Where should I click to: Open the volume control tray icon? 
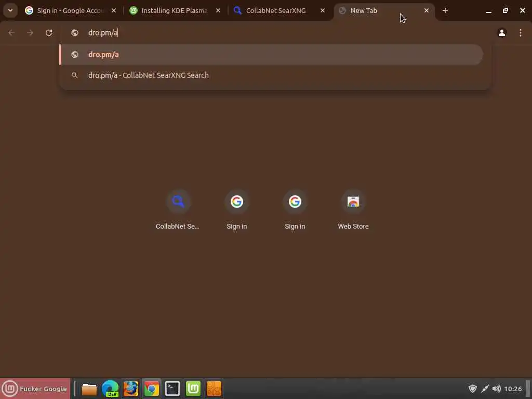pos(496,389)
